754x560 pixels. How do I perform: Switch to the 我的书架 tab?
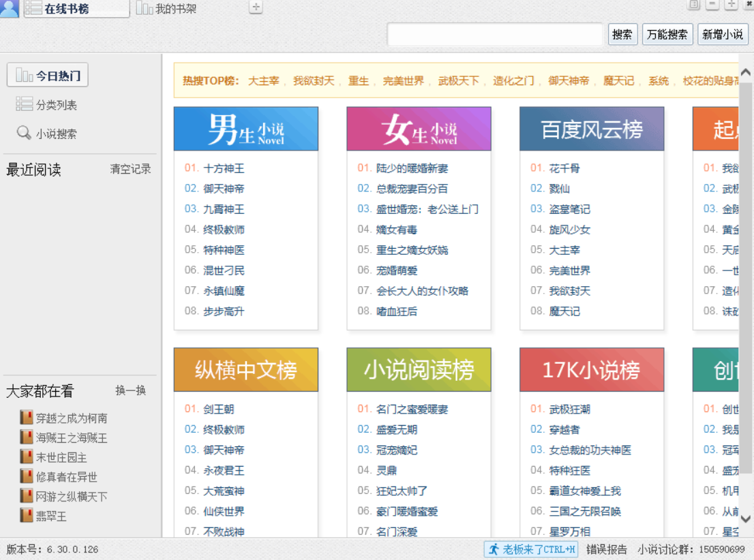(168, 9)
